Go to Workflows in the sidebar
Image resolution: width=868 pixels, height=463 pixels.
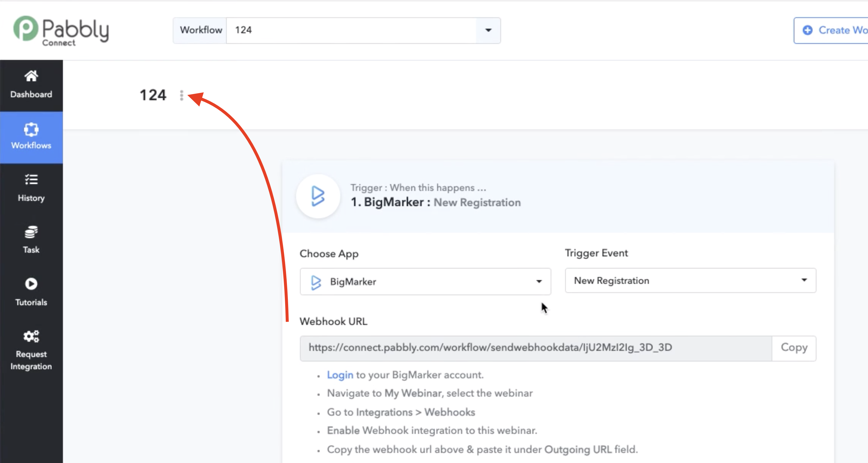[x=31, y=137]
